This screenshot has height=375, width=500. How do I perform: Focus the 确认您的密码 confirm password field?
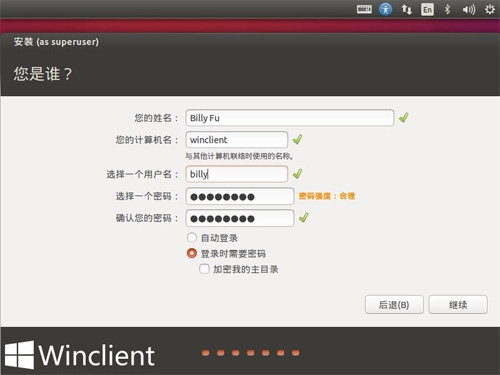click(x=240, y=218)
